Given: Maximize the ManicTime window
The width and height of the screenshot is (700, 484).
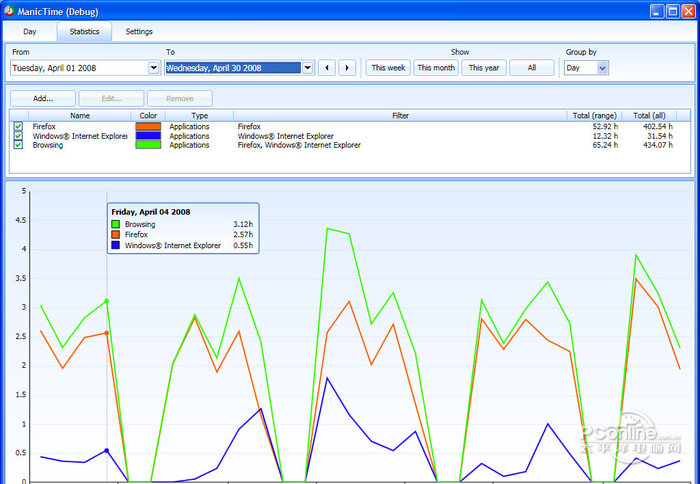Looking at the screenshot, I should (672, 10).
